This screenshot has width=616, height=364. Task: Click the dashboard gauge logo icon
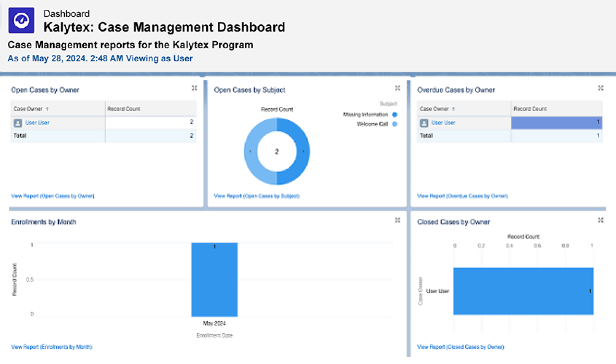[x=22, y=20]
